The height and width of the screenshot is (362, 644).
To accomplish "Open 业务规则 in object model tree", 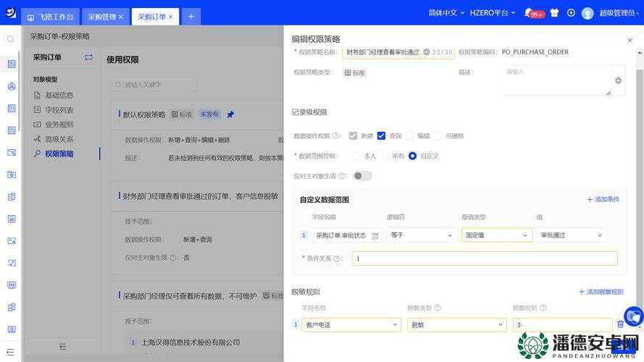I will [59, 125].
